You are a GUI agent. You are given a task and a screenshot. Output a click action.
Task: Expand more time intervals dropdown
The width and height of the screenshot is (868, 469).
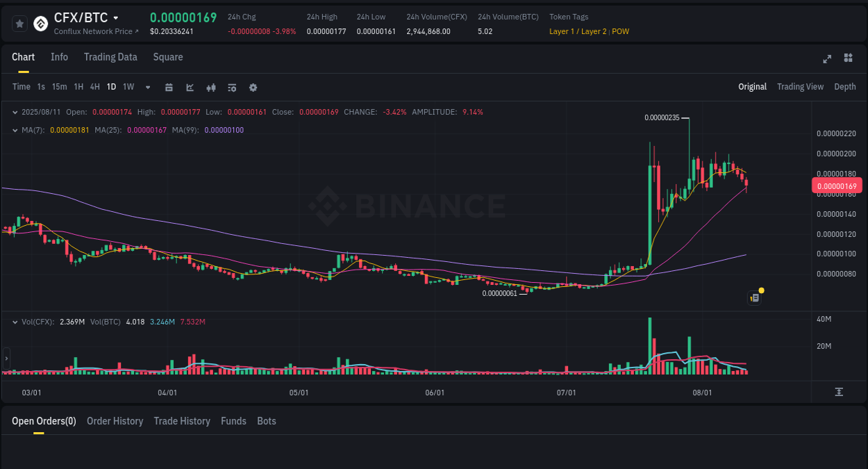148,88
